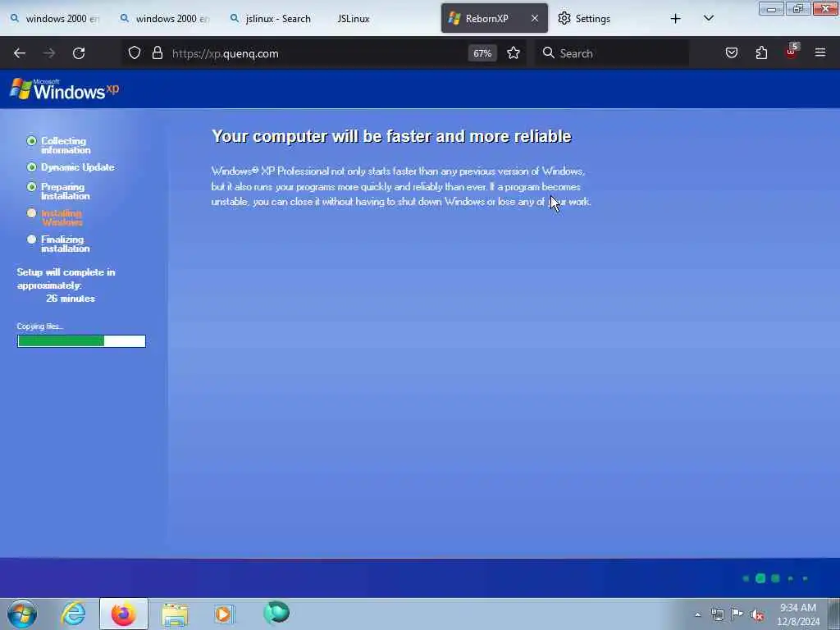Viewport: 840px width, 630px height.
Task: Reload the current page
Action: click(x=79, y=53)
